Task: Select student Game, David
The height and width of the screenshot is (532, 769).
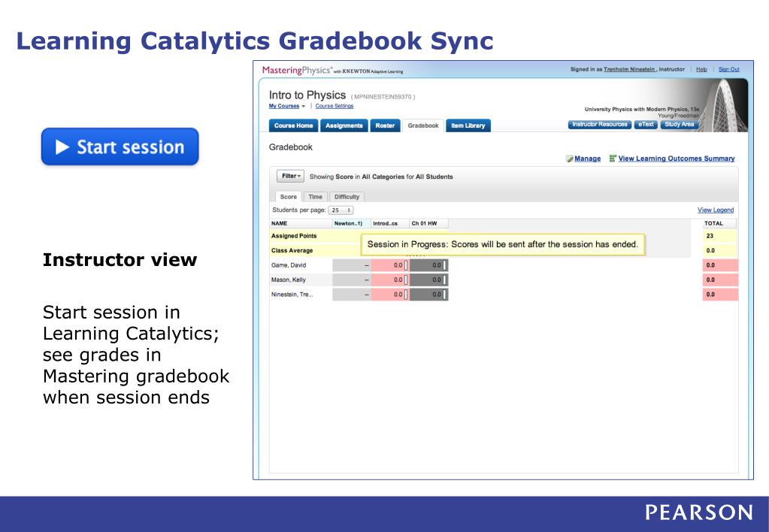Action: (289, 265)
